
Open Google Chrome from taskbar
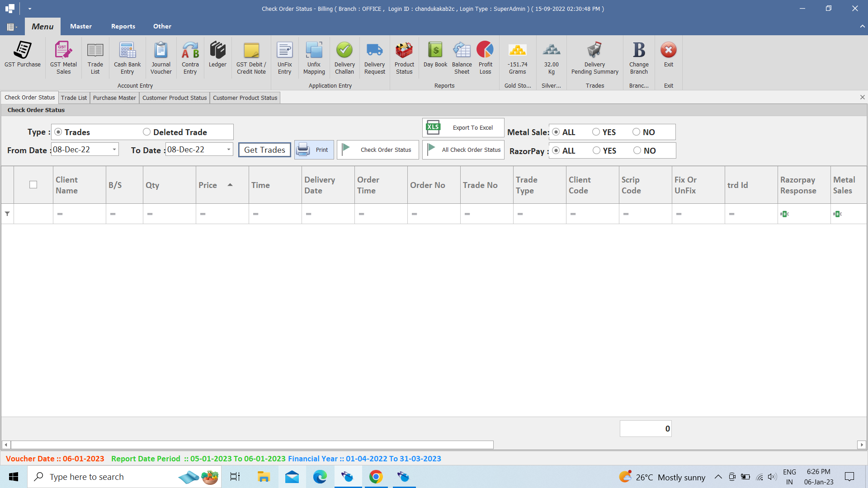(376, 477)
